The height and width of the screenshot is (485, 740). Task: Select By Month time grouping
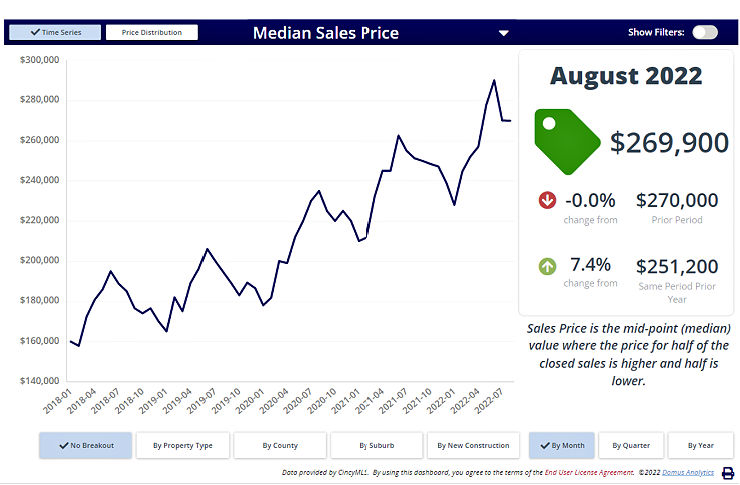[562, 445]
